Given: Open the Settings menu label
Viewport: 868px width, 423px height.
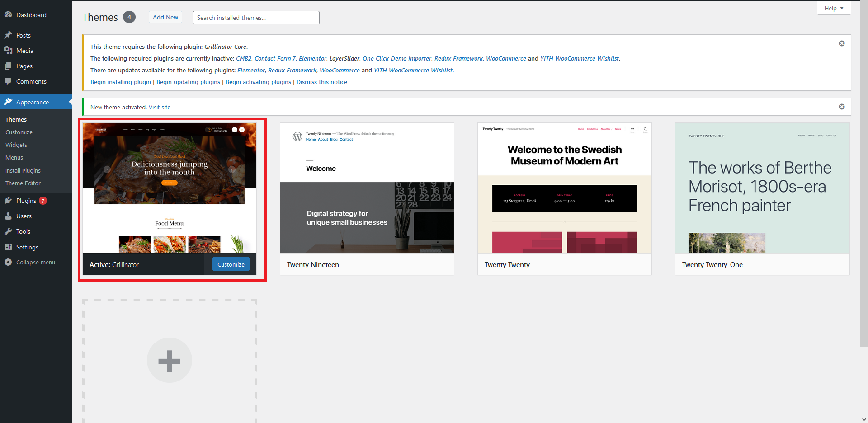Looking at the screenshot, I should click(x=27, y=247).
